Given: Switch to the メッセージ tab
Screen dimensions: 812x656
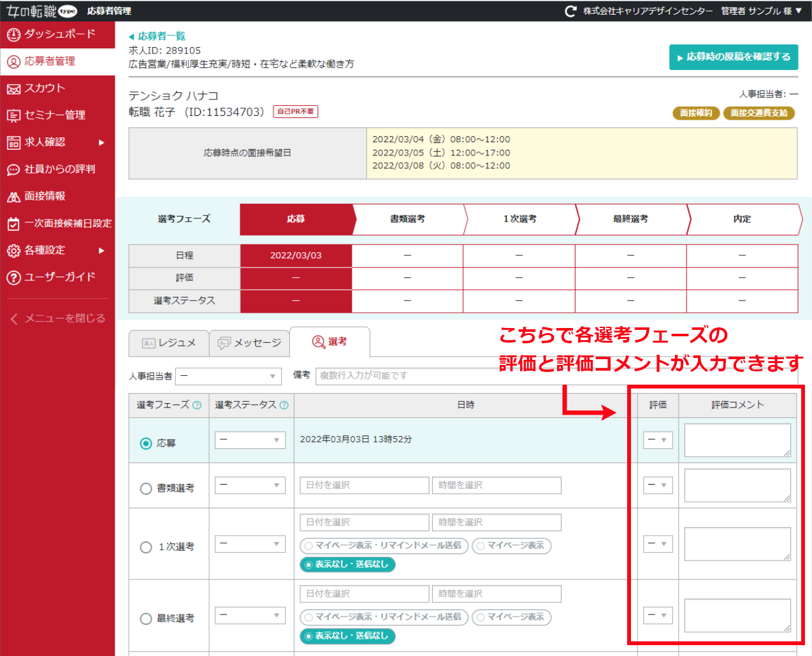Looking at the screenshot, I should 249,343.
